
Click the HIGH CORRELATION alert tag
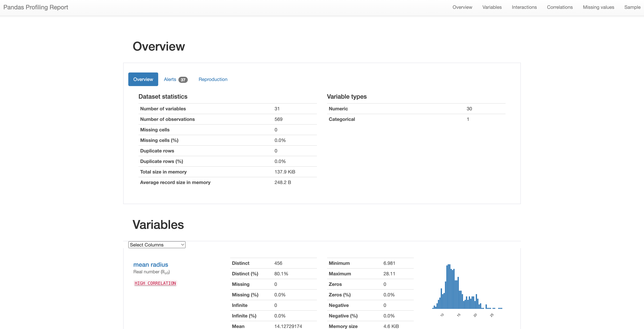(x=155, y=283)
